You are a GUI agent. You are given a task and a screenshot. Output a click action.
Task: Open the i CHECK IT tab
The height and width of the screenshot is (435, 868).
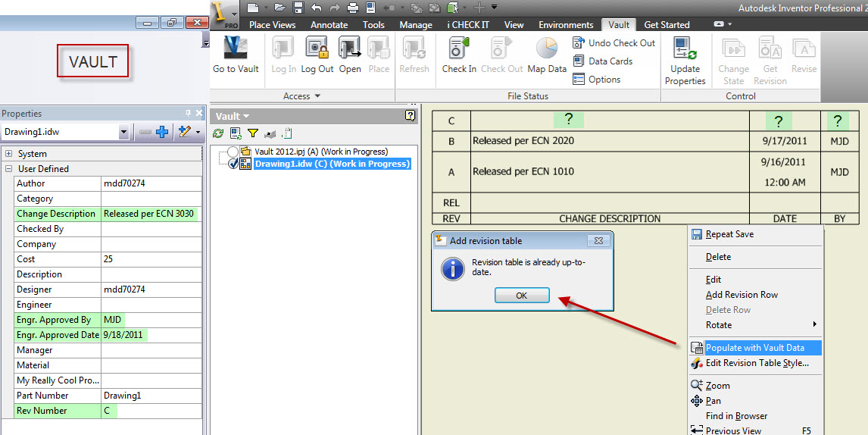[468, 24]
